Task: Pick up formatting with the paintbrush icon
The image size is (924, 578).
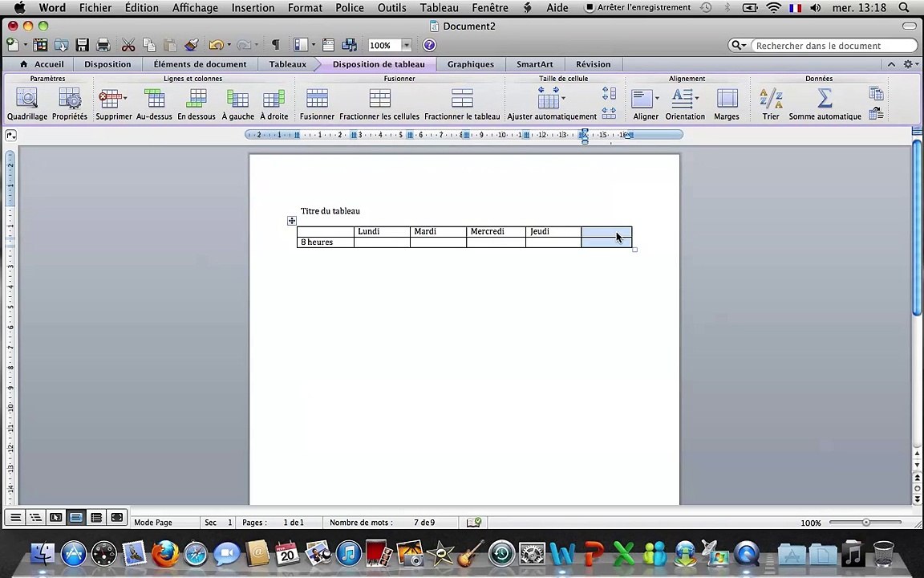Action: click(x=191, y=45)
